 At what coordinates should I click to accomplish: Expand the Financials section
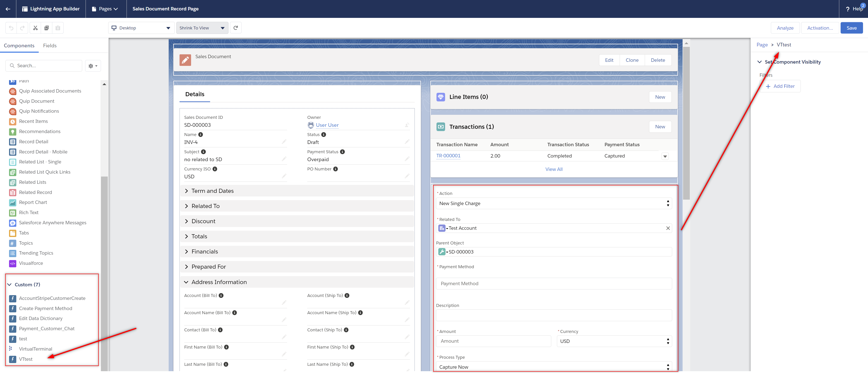(x=297, y=251)
